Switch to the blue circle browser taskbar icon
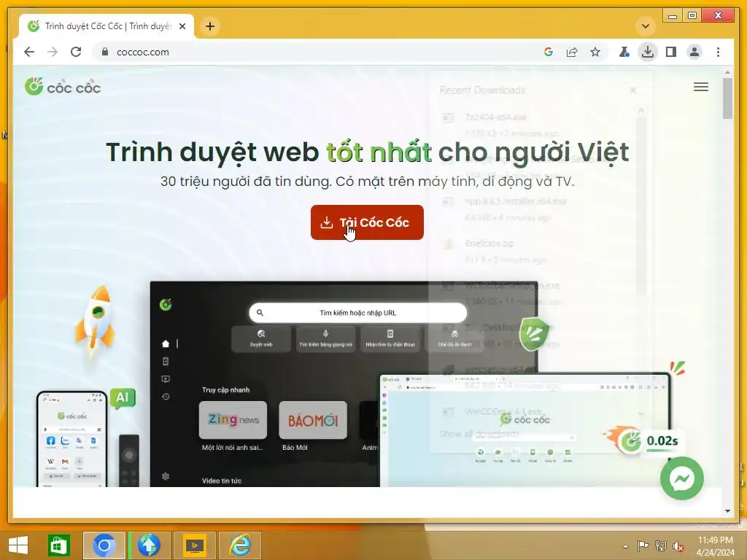The image size is (747, 560). coord(104,545)
